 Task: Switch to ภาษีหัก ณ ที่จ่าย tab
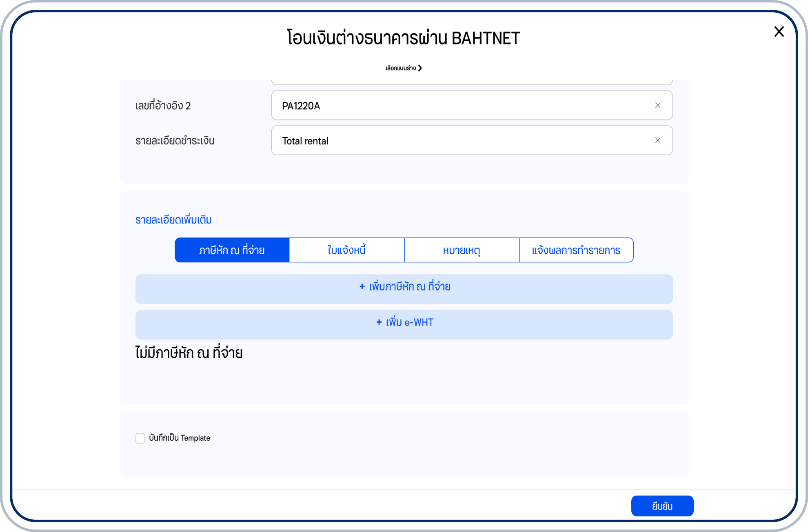coord(232,250)
